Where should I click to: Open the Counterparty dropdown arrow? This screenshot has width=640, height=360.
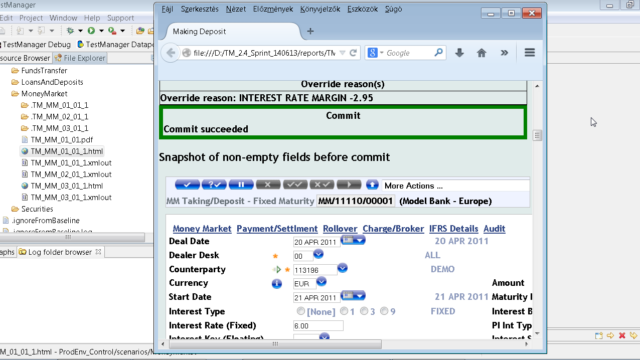point(342,268)
